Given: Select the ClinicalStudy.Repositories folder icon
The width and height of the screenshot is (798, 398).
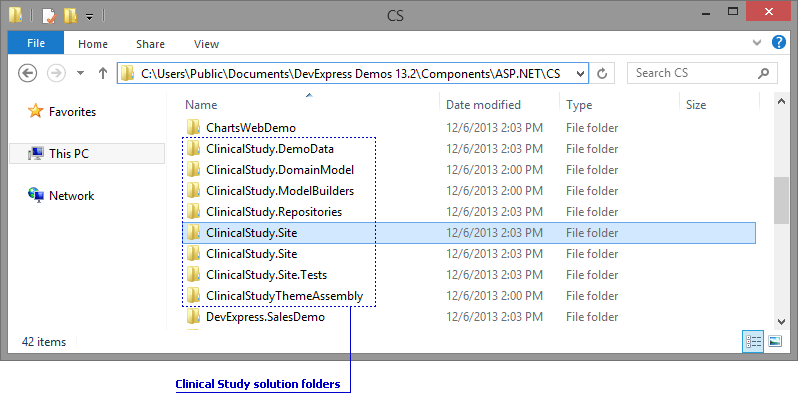Looking at the screenshot, I should coord(193,211).
